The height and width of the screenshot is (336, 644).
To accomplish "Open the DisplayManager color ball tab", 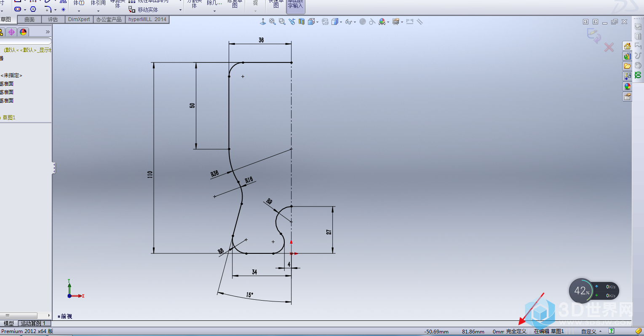I will [23, 32].
